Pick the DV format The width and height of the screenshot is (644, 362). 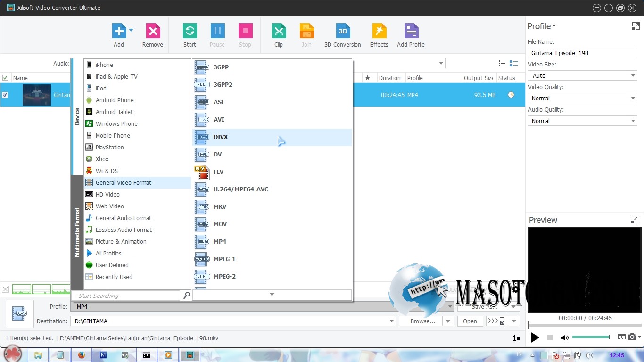pyautogui.click(x=272, y=154)
